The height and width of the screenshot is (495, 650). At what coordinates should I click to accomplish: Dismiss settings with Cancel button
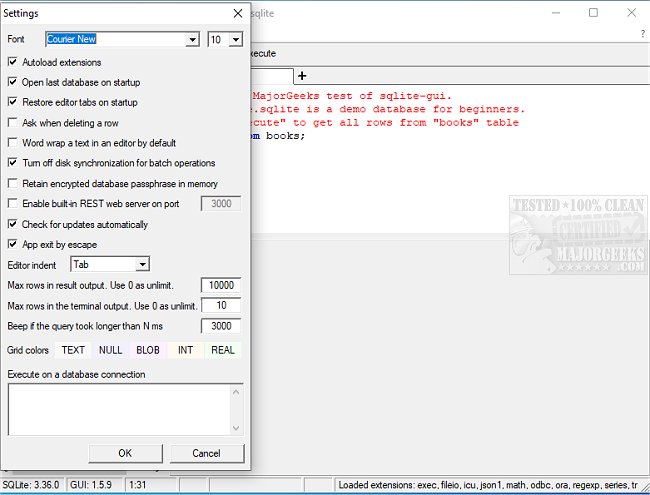tap(206, 453)
